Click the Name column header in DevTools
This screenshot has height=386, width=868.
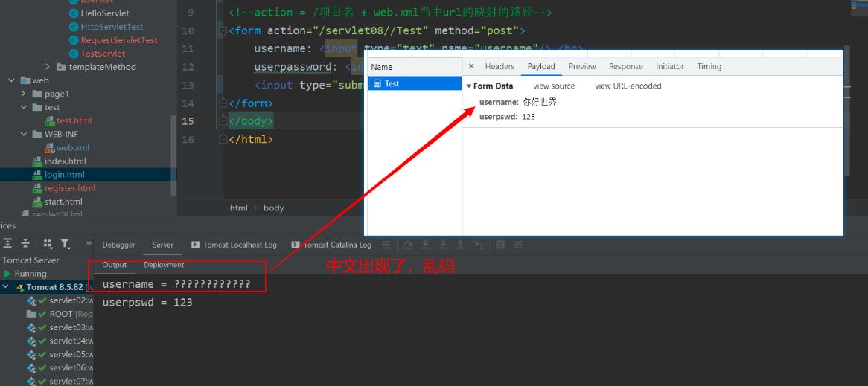point(415,67)
